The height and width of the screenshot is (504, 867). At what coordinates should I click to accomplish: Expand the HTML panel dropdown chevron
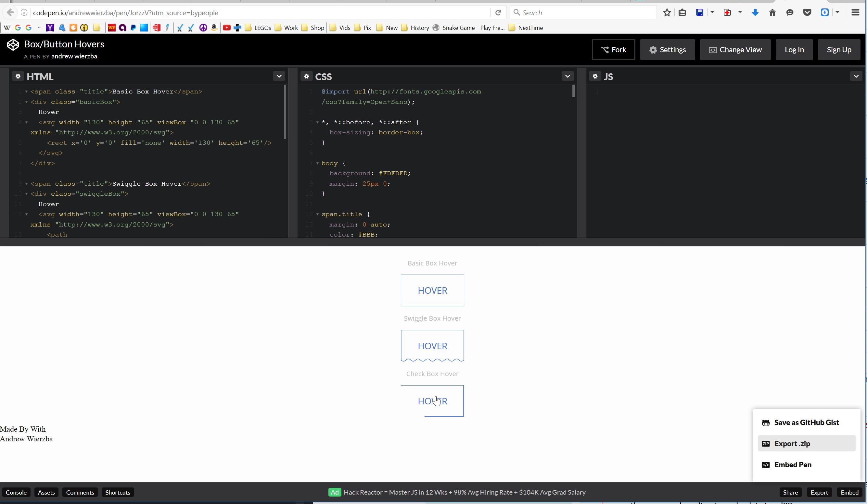[x=279, y=76]
